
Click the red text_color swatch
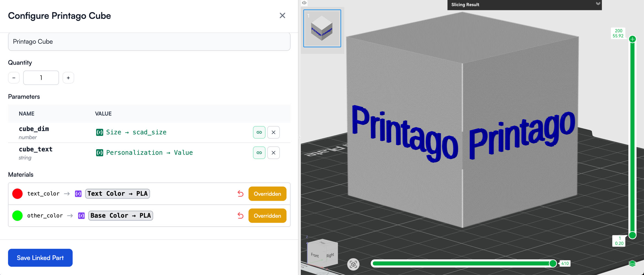coord(17,194)
